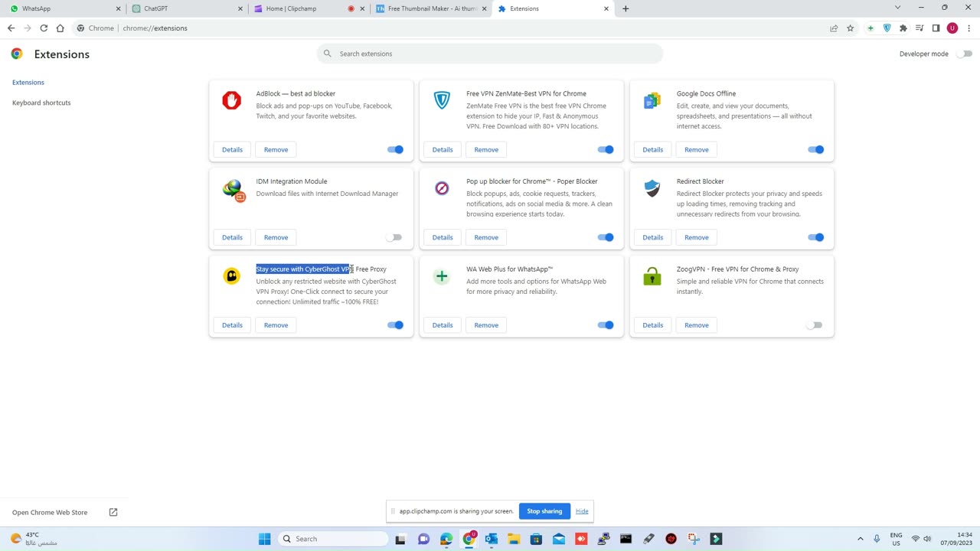Remove the CyberGhost VPN extension

(x=276, y=325)
